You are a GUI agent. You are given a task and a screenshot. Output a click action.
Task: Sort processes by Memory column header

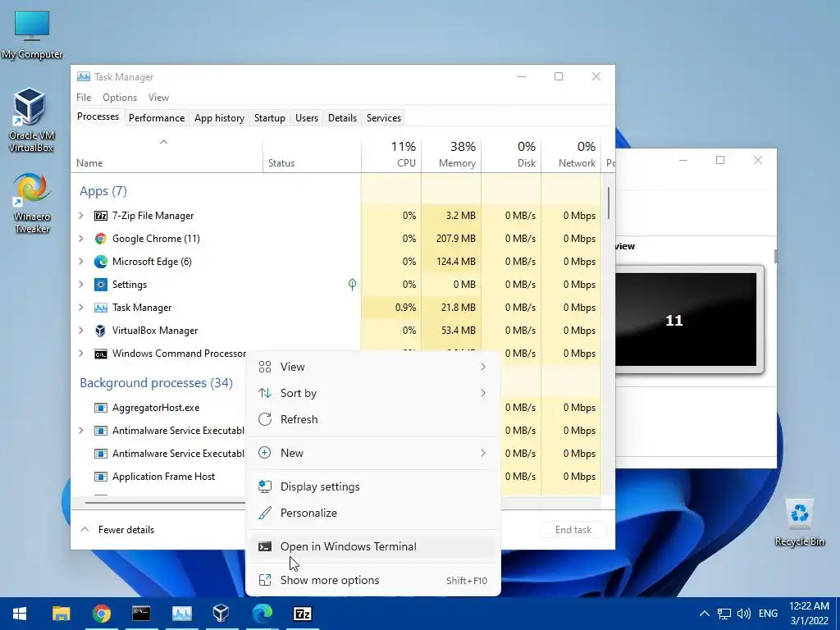point(452,154)
